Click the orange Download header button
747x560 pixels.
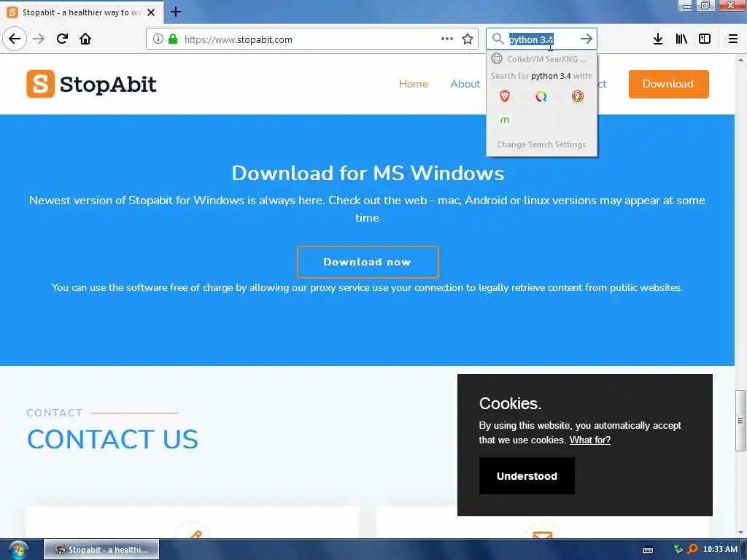[x=668, y=84]
